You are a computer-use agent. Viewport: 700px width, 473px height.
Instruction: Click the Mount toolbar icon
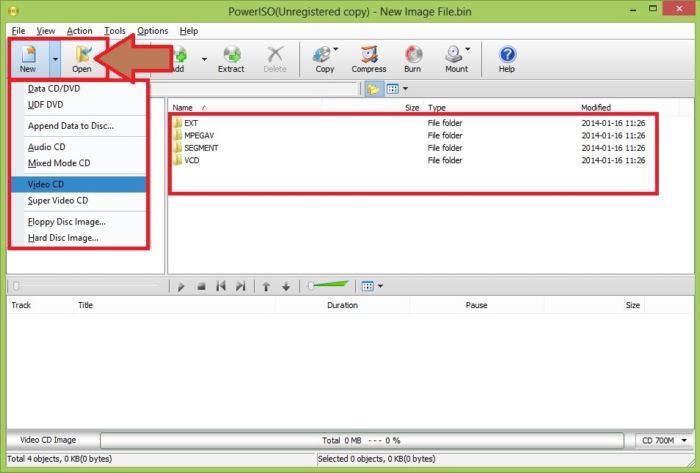coord(455,59)
